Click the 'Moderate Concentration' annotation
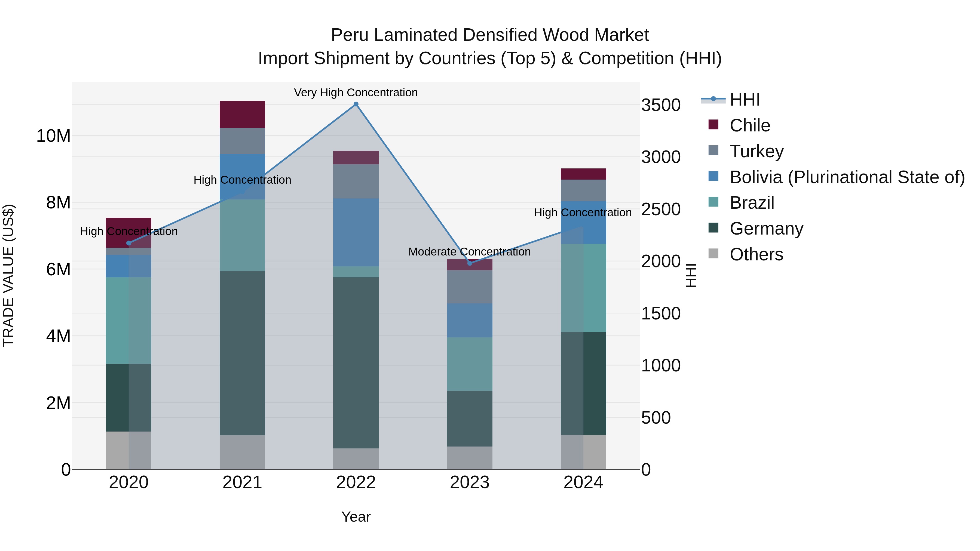 (x=470, y=252)
